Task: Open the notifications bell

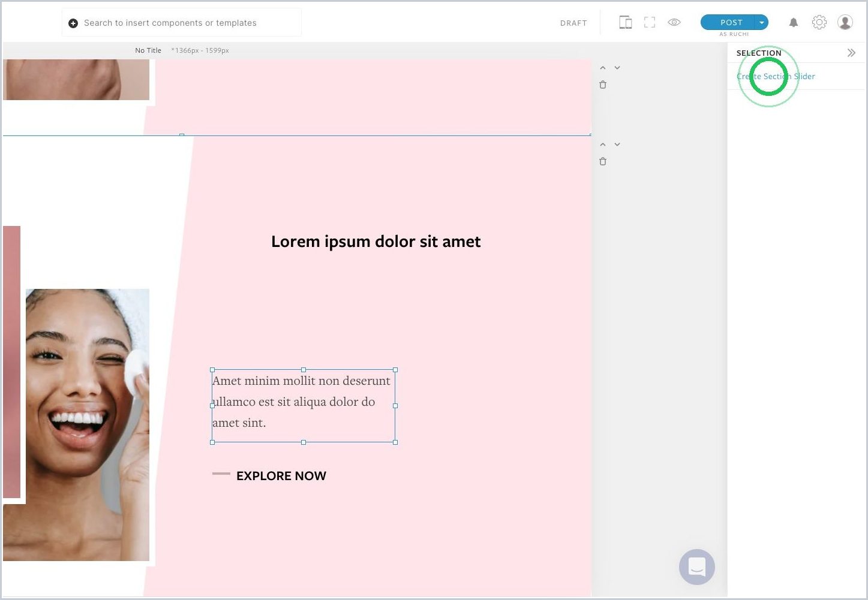Action: [794, 23]
